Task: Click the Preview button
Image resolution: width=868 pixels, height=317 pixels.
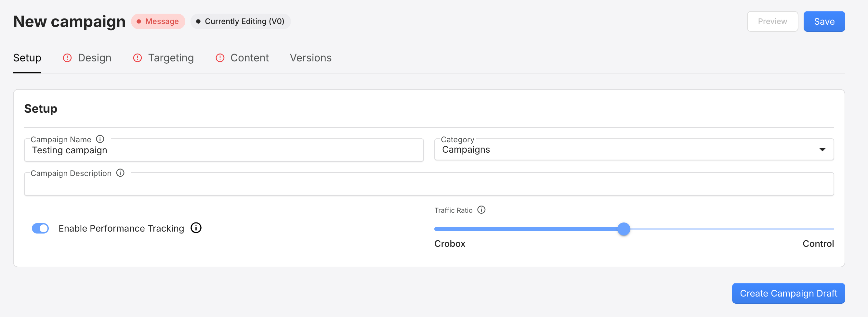Action: [x=772, y=21]
